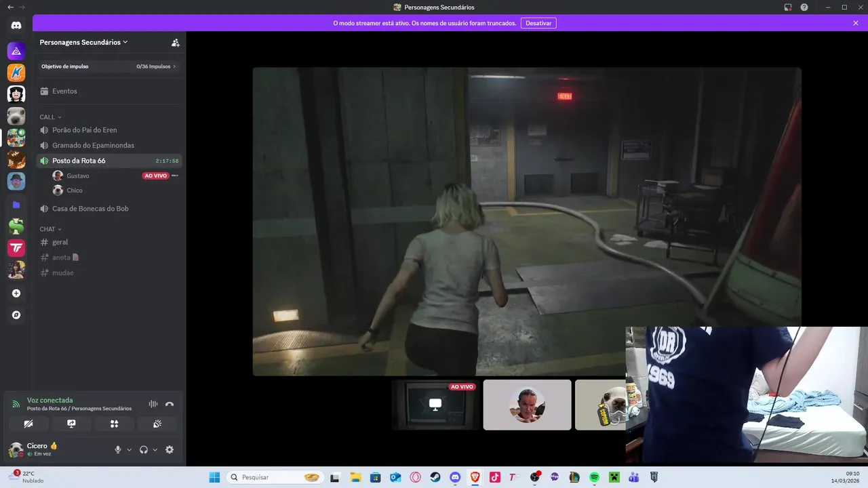Click the Desativar streamer mode button

(538, 23)
